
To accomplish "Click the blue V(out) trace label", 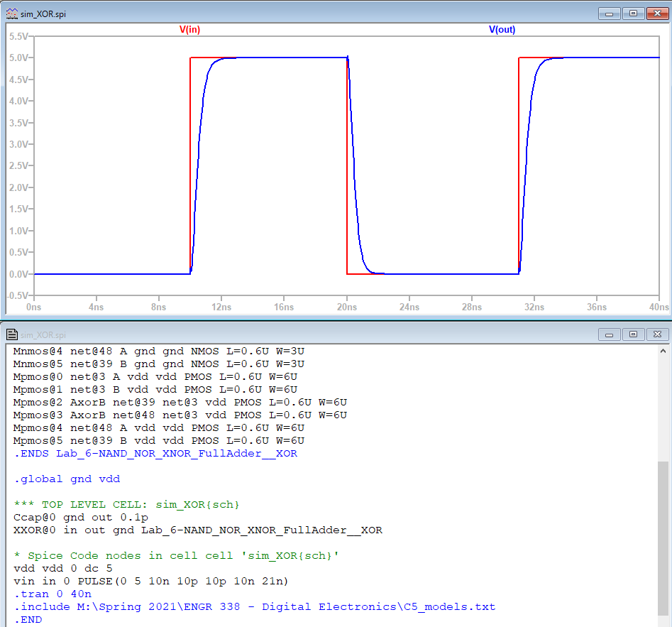I will tap(502, 30).
